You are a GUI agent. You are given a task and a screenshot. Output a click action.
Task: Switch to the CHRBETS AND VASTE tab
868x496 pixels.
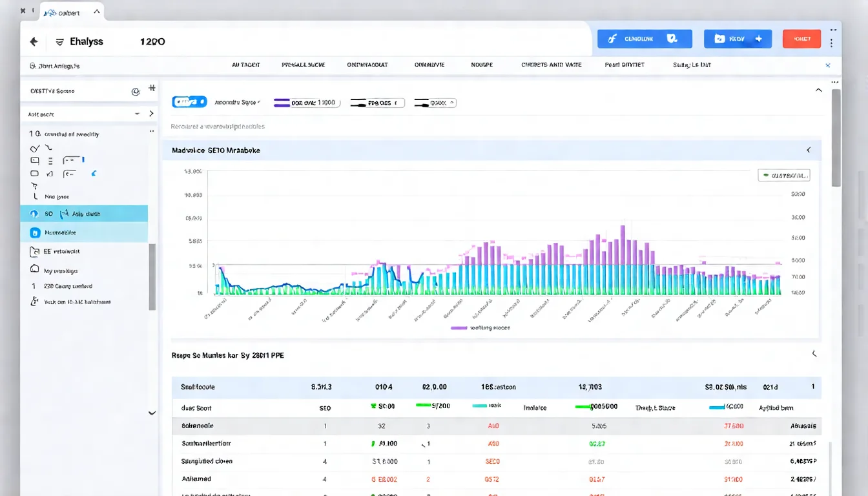(x=551, y=65)
